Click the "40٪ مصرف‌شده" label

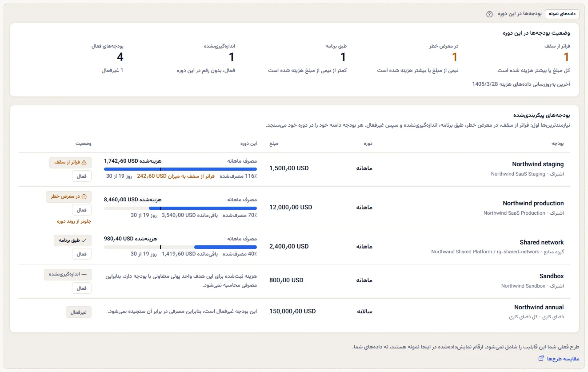tap(240, 254)
